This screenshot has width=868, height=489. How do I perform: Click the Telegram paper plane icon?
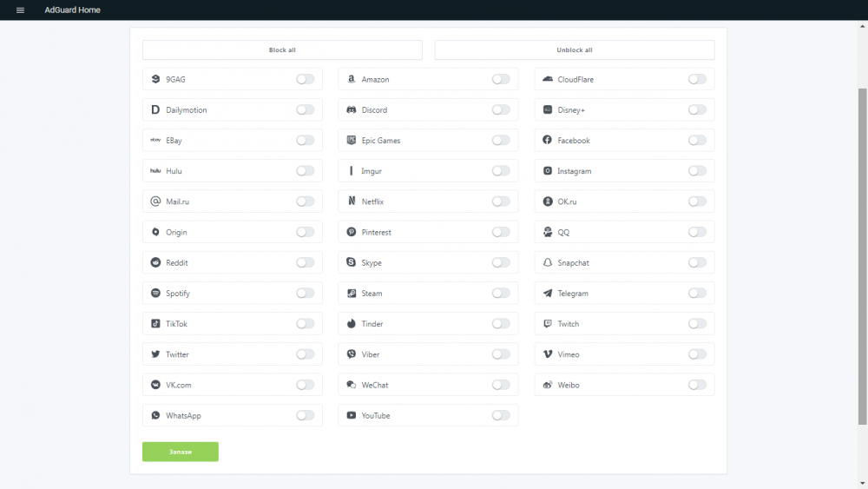548,294
